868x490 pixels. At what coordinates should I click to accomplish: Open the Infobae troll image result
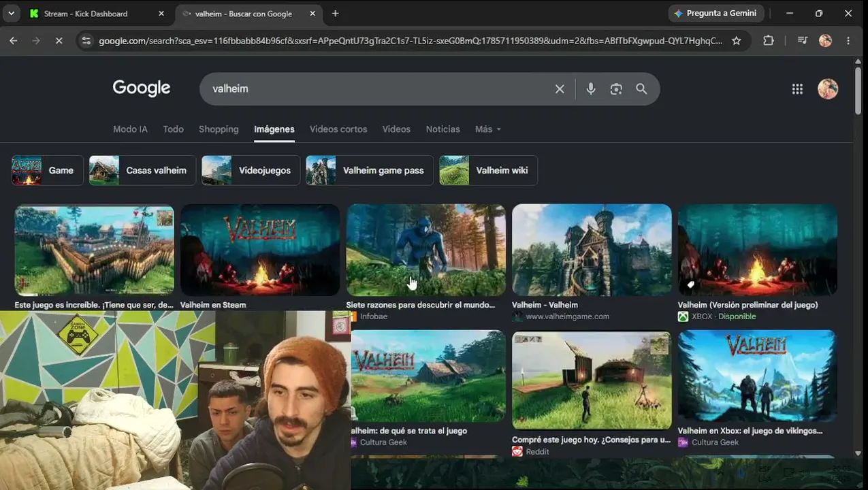click(426, 250)
